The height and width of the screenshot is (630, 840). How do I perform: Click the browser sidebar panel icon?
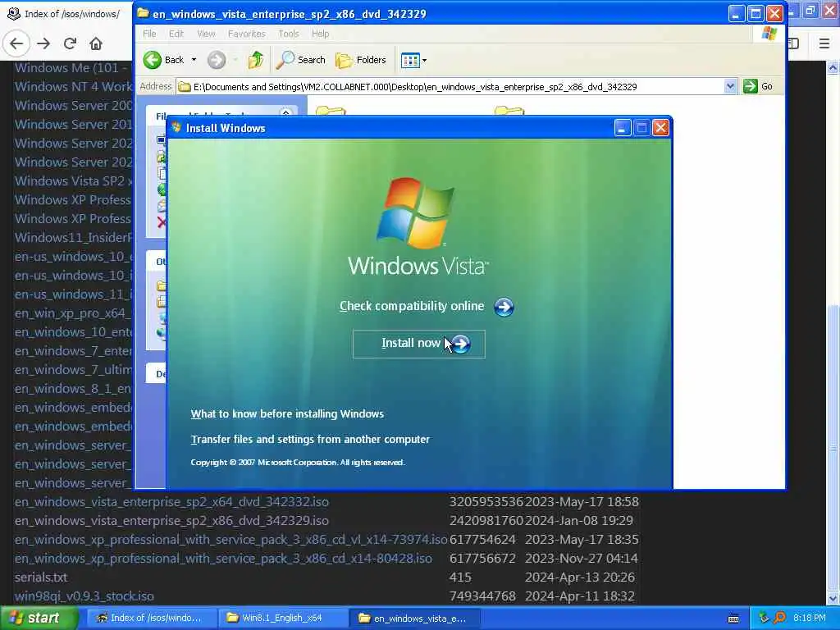(794, 43)
